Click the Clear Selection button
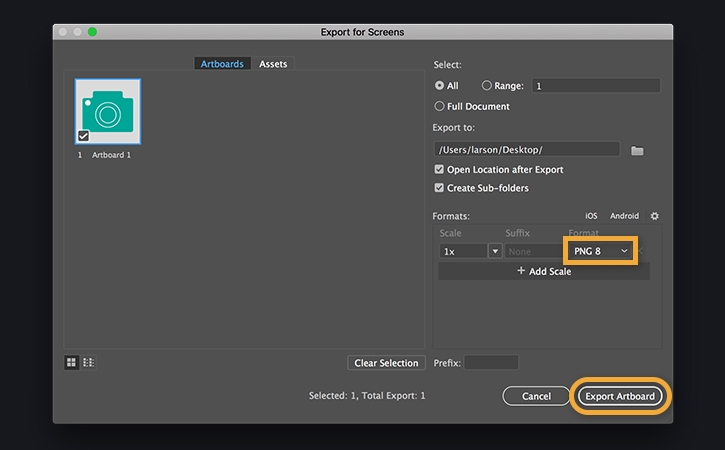The height and width of the screenshot is (450, 725). pyautogui.click(x=386, y=363)
